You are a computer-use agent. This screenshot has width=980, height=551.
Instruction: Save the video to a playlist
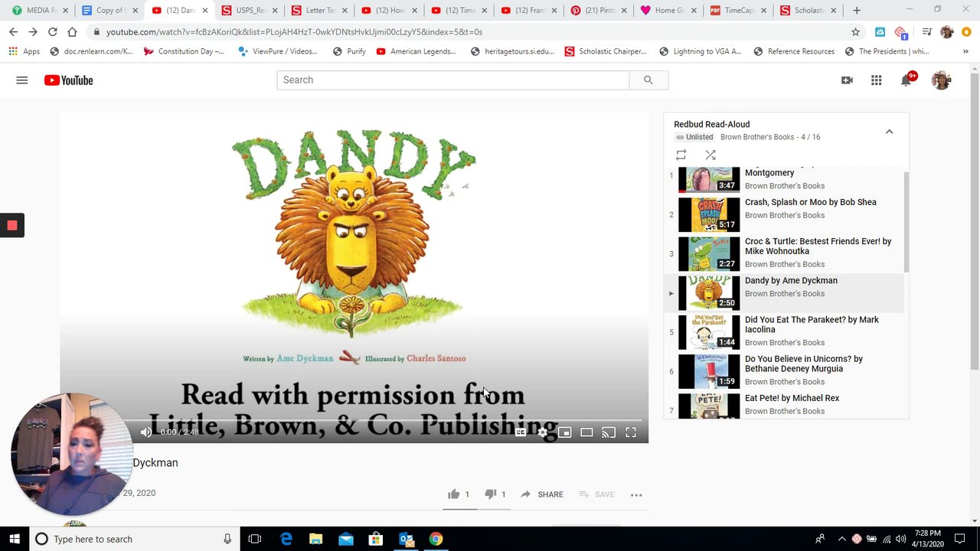pos(596,494)
